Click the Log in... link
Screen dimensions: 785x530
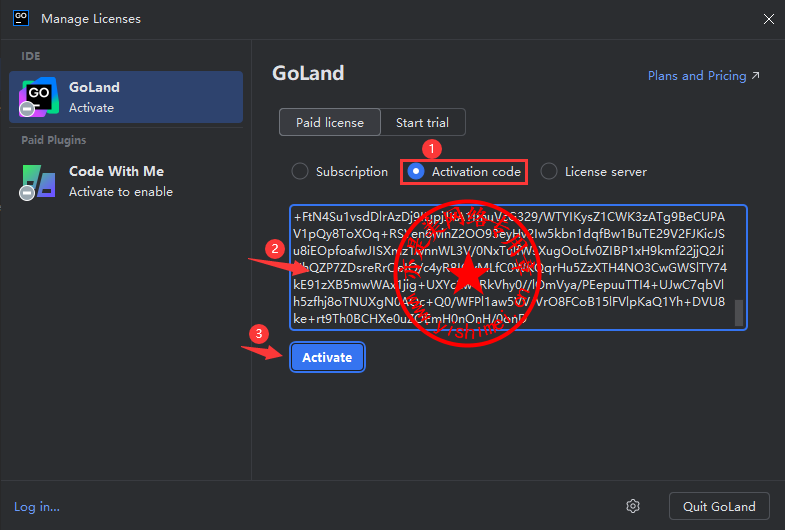[37, 506]
